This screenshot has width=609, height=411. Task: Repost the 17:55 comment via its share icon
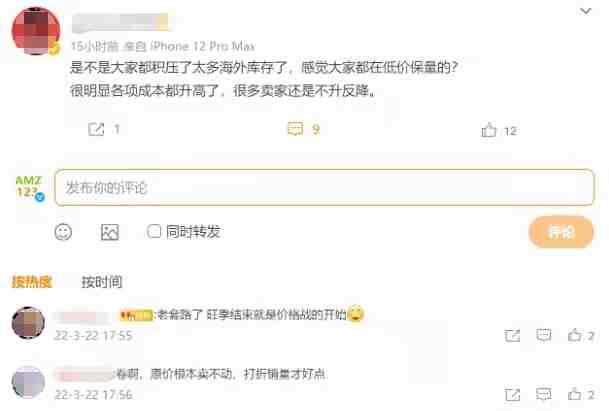pyautogui.click(x=512, y=335)
